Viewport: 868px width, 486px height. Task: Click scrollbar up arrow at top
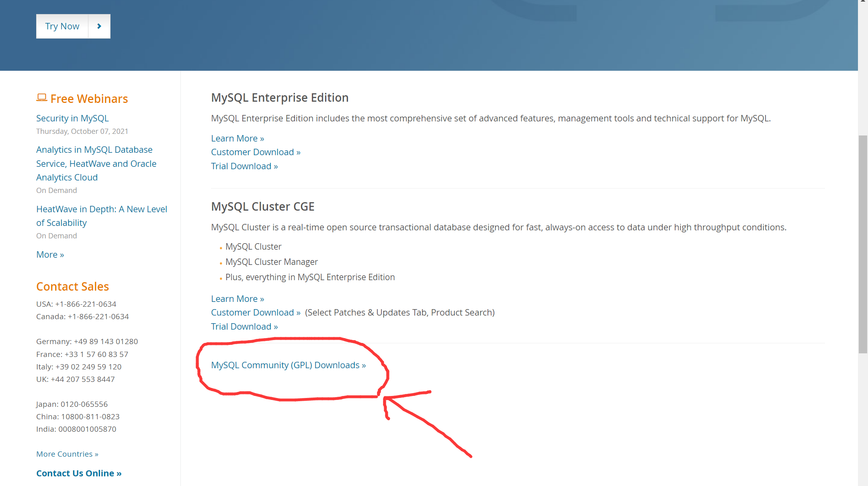pyautogui.click(x=863, y=2)
